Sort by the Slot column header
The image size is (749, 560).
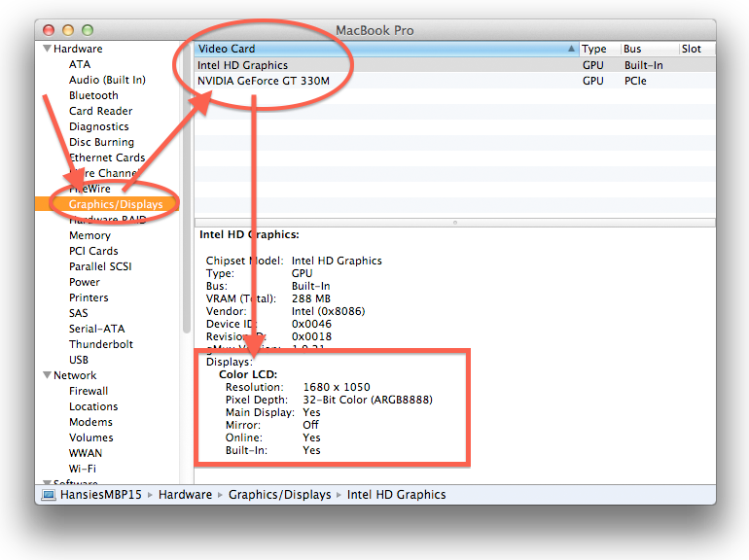[x=696, y=49]
